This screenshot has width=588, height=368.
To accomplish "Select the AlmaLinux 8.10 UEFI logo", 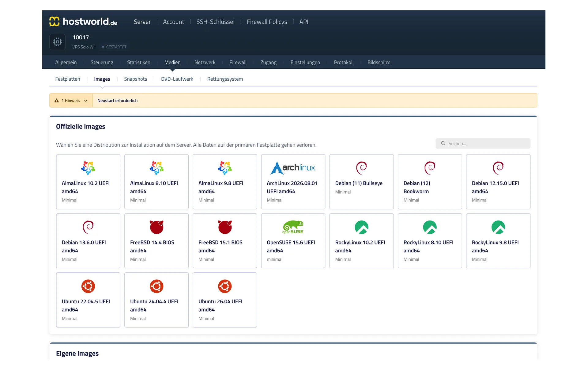I will [x=156, y=168].
